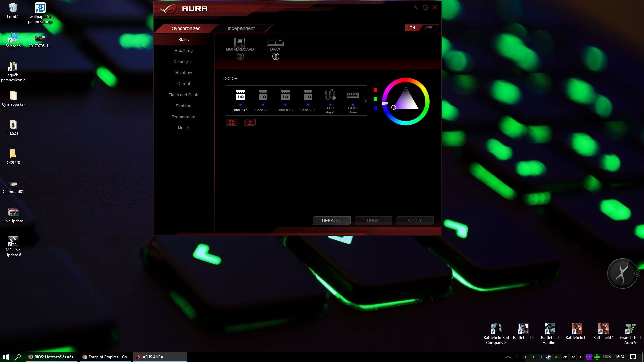
Task: Click inside the saturation triangle picker
Action: pos(406,101)
